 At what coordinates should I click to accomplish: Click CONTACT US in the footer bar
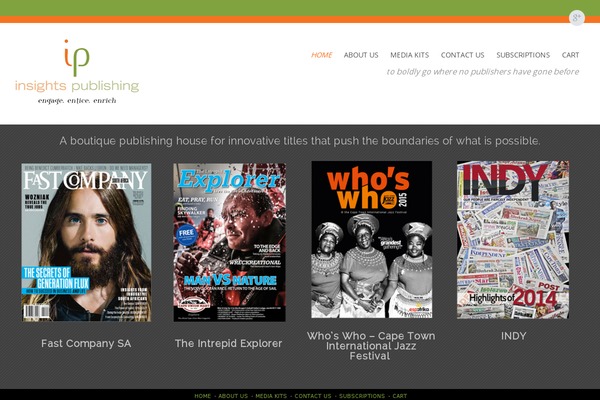tap(313, 396)
